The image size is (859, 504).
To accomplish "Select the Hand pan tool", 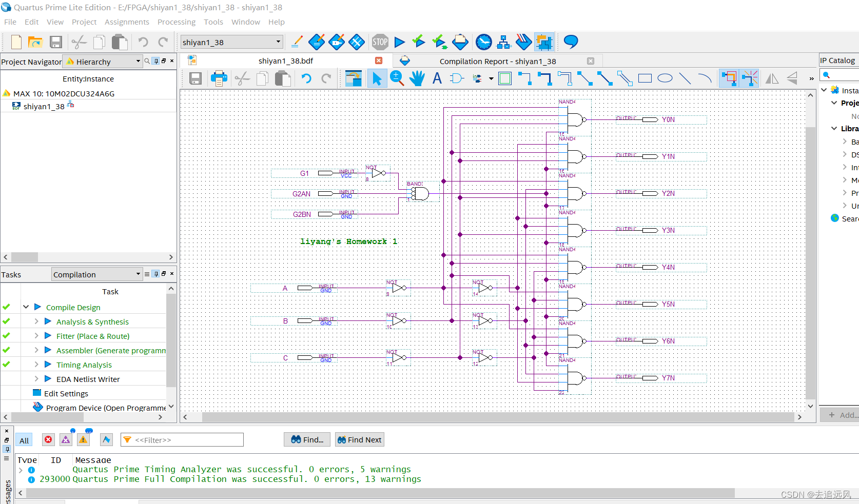I will pyautogui.click(x=417, y=78).
